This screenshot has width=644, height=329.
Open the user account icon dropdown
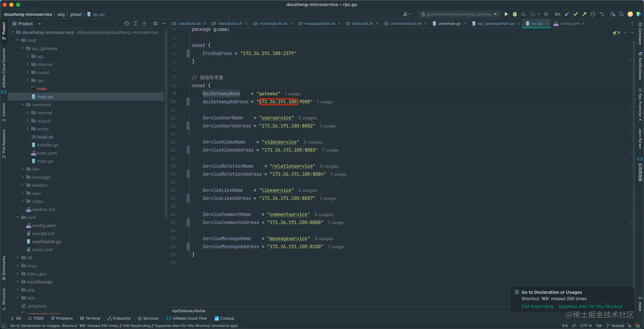[407, 14]
